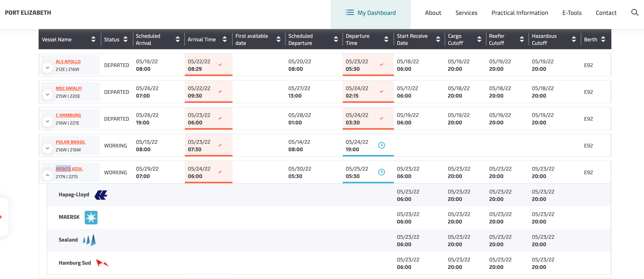Click the First available date column header
Image resolution: width=644 pixels, height=279 pixels.
tap(252, 39)
